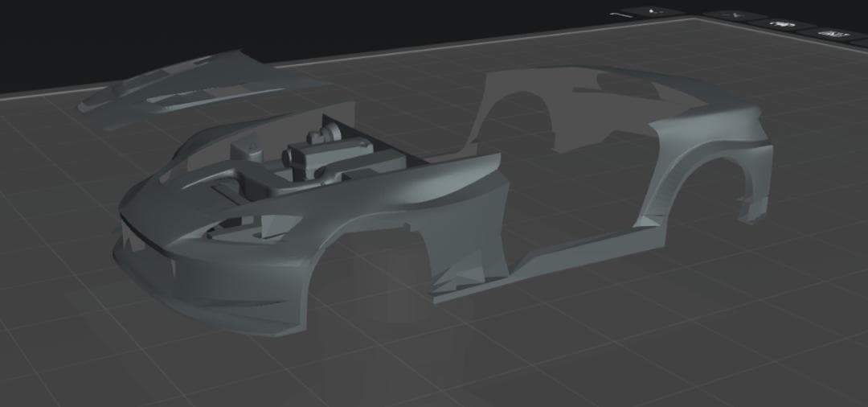The width and height of the screenshot is (868, 407).
Task: Click the plate remove X icon
Action: tap(733, 15)
